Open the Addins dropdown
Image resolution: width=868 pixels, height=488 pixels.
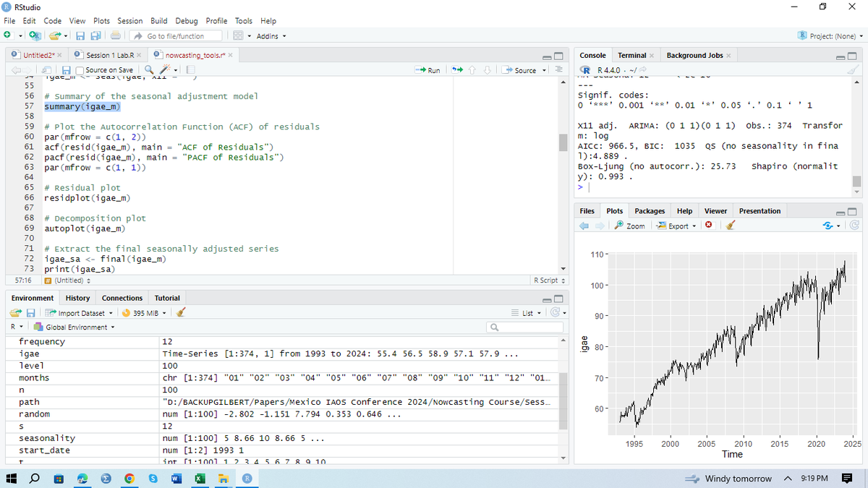pyautogui.click(x=271, y=36)
